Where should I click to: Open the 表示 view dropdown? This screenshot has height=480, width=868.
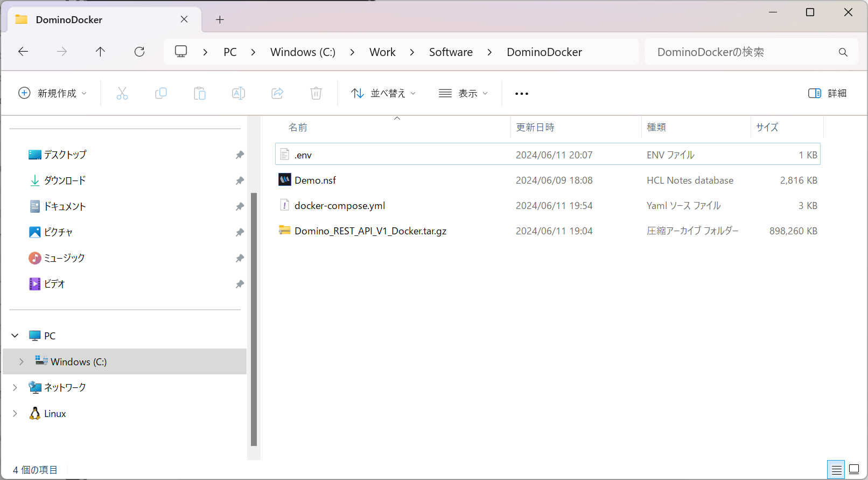(x=463, y=93)
